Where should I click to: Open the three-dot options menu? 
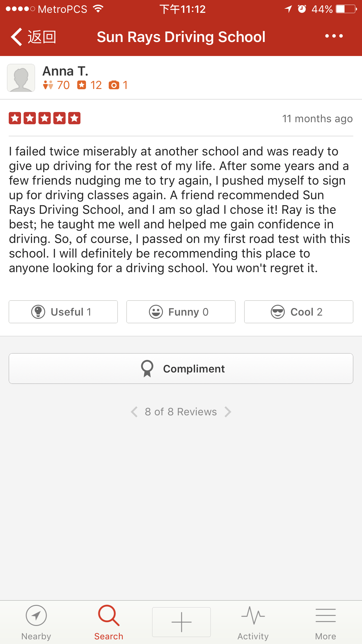pos(334,36)
